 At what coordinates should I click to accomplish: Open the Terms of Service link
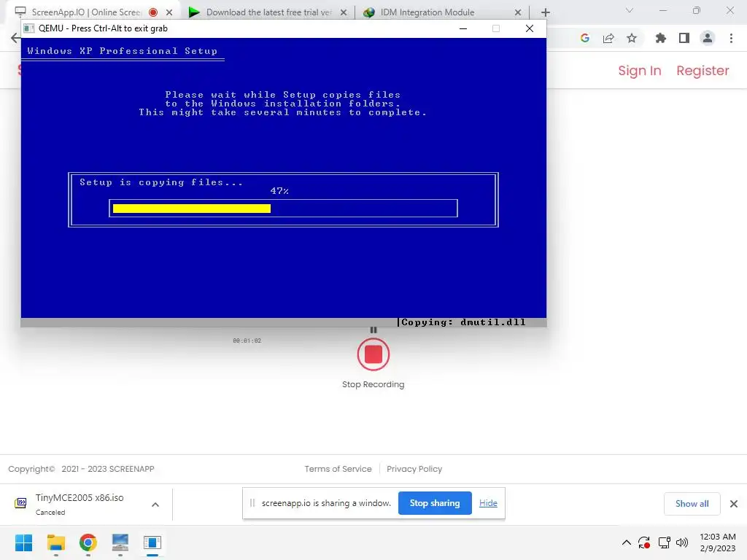click(338, 469)
